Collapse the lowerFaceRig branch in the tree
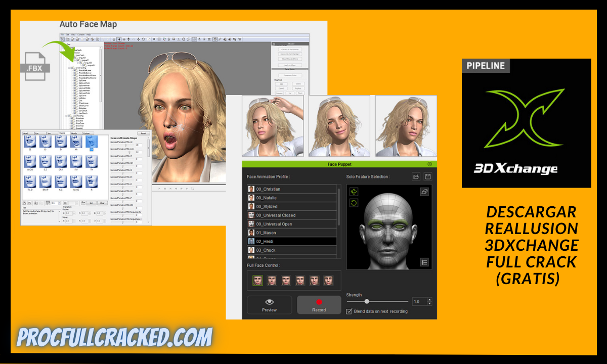Image resolution: width=607 pixels, height=364 pixels. point(69,68)
